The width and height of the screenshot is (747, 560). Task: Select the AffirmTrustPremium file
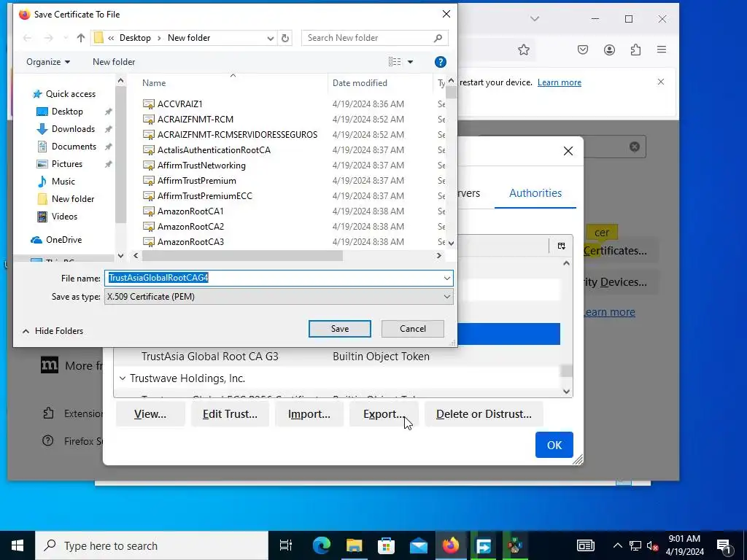point(197,181)
